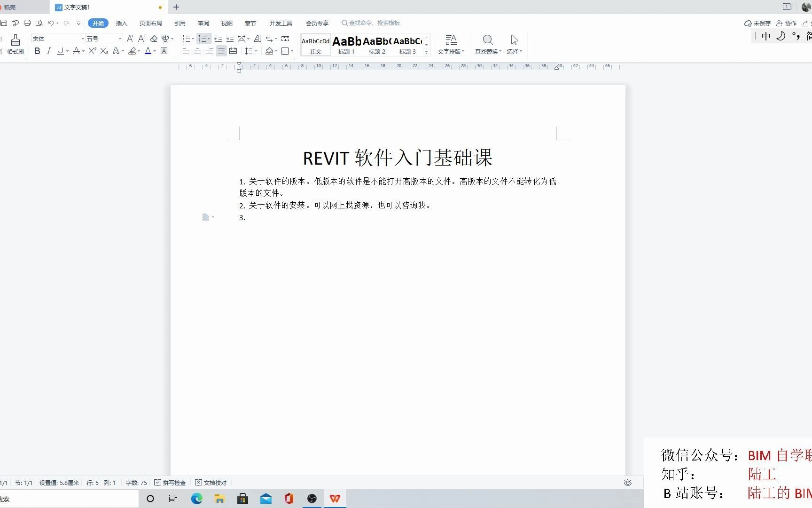Viewport: 812px width, 508px height.
Task: Decrease font size with A- icon
Action: (141, 39)
